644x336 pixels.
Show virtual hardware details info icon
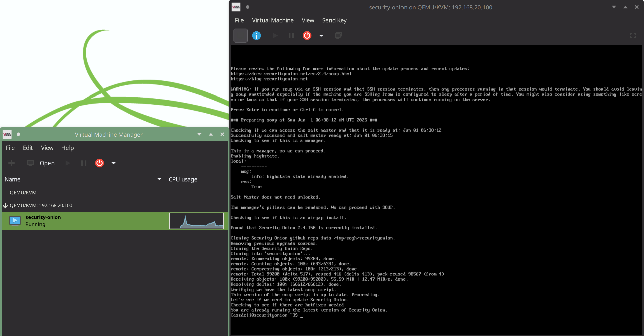click(x=256, y=36)
